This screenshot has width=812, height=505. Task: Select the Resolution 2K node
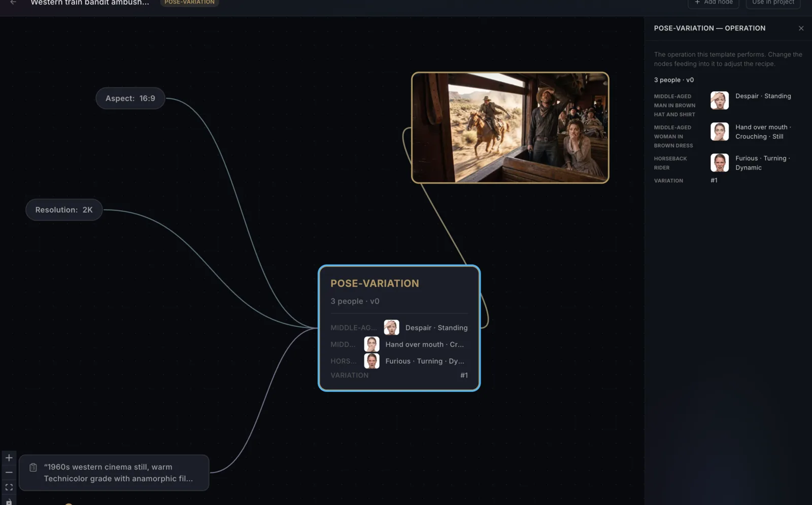(64, 210)
